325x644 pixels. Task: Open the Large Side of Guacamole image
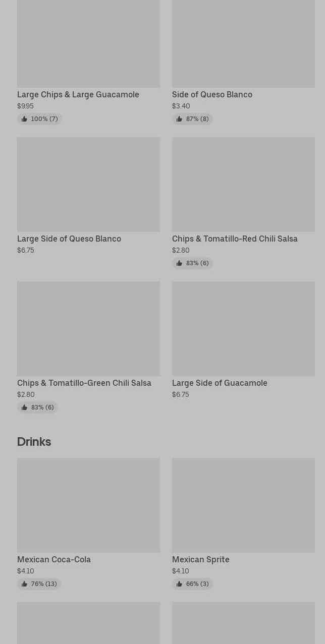pyautogui.click(x=243, y=328)
